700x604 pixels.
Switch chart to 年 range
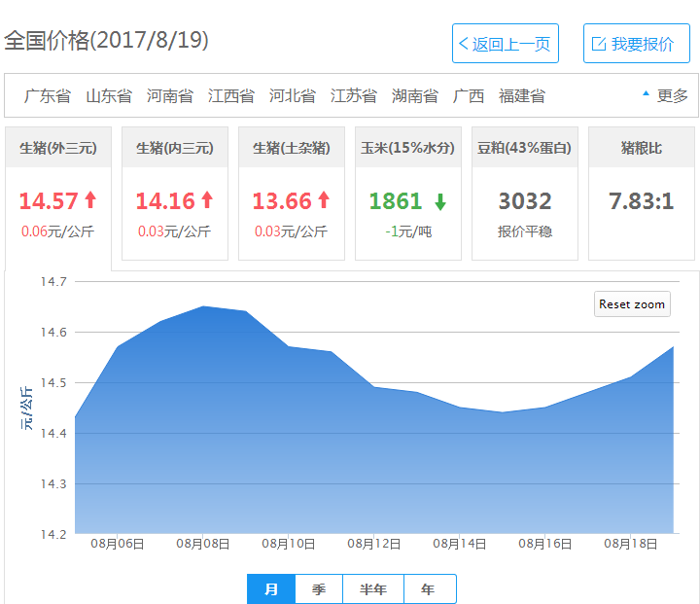coord(429,589)
